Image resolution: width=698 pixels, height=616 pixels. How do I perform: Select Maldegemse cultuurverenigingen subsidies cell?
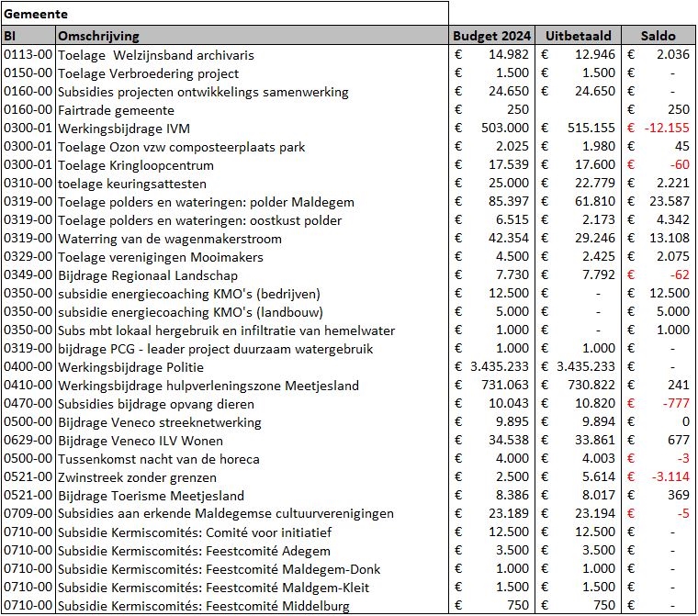(x=252, y=513)
